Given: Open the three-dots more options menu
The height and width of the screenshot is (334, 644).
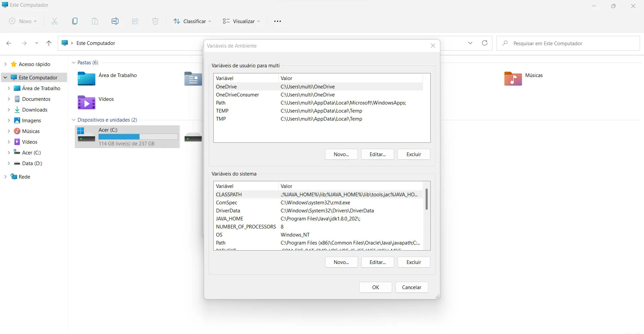Looking at the screenshot, I should pos(277,21).
